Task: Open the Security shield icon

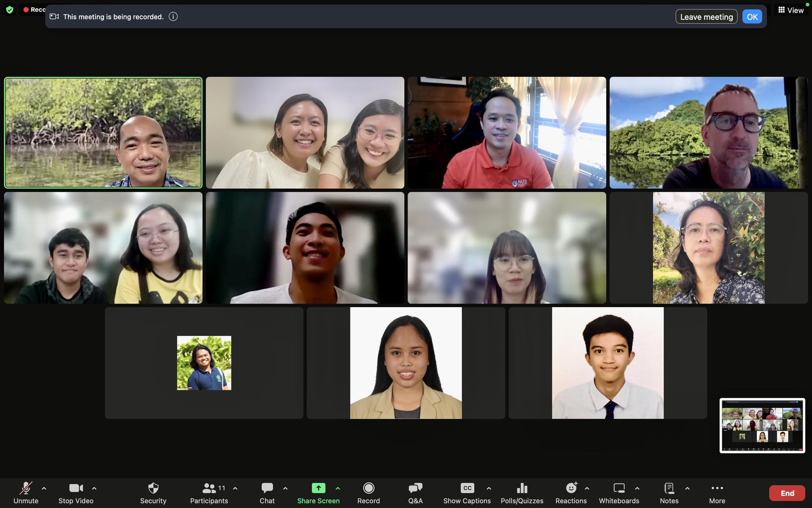Action: point(153,488)
